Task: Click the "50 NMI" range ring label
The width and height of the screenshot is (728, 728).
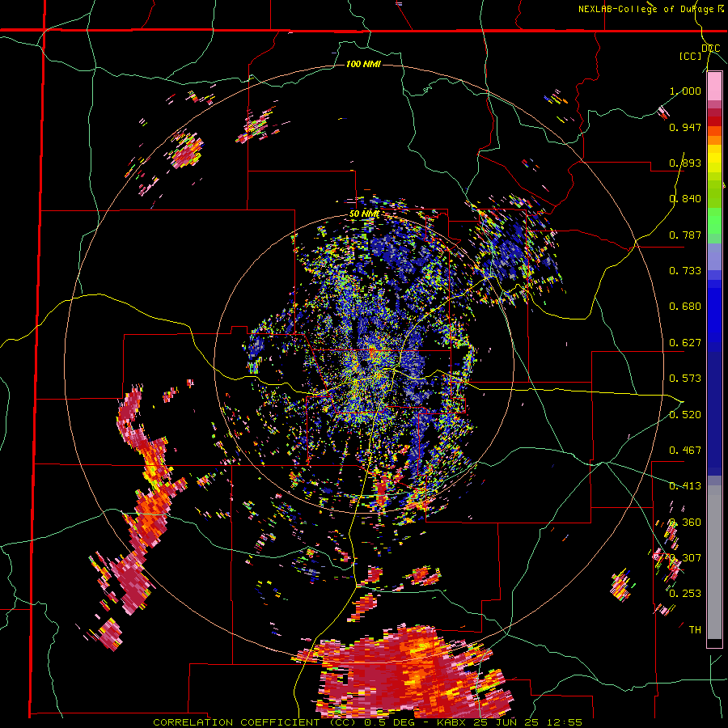Action: (365, 214)
